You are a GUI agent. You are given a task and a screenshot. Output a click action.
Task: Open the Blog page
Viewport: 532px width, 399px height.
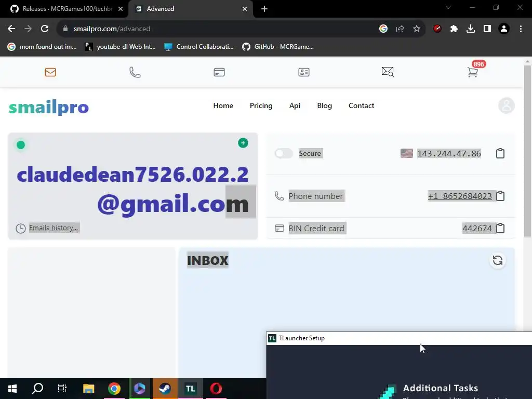point(324,105)
